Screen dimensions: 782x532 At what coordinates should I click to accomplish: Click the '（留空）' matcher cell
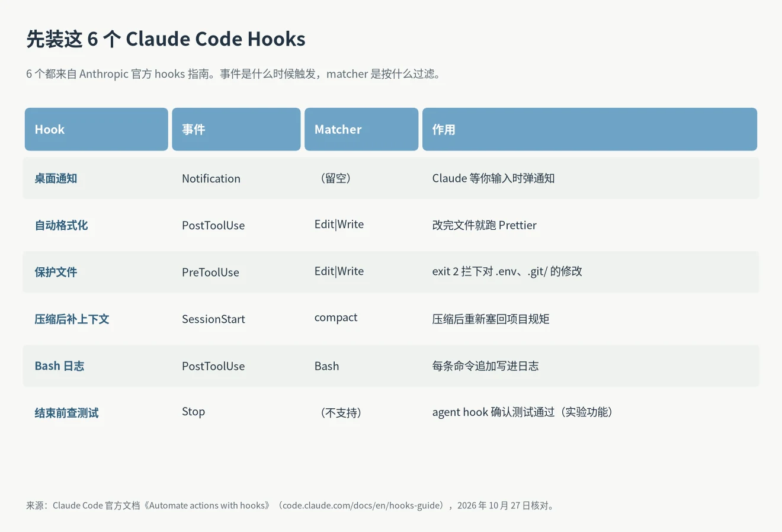pos(335,178)
